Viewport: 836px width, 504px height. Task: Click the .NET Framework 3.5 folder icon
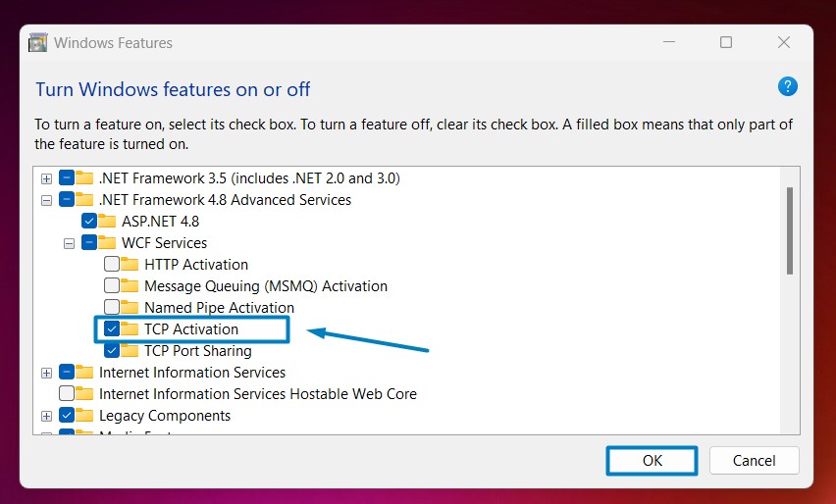84,177
